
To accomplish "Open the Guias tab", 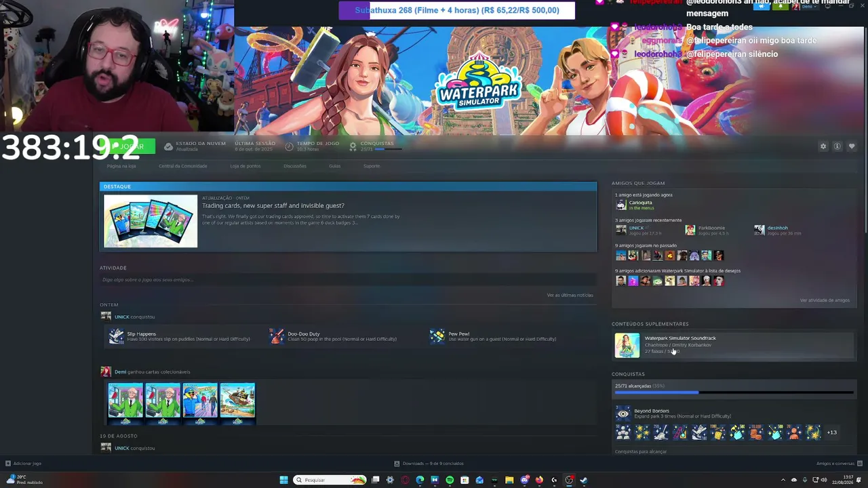I will tap(335, 166).
